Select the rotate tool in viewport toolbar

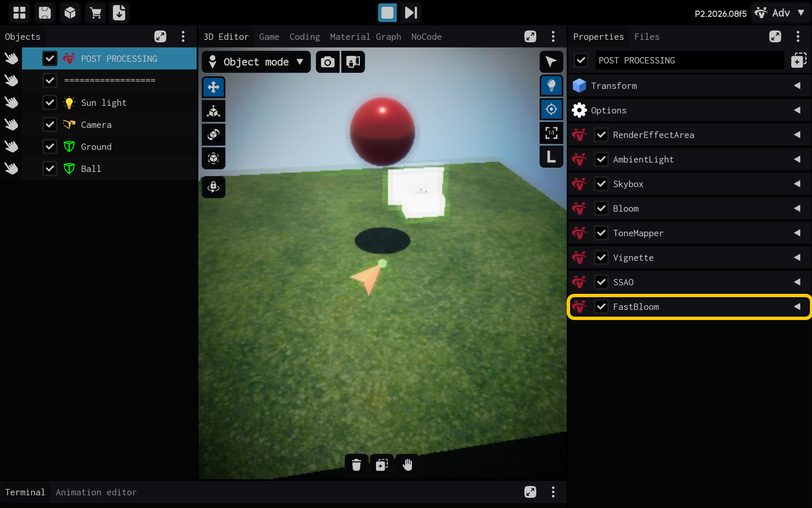[214, 135]
